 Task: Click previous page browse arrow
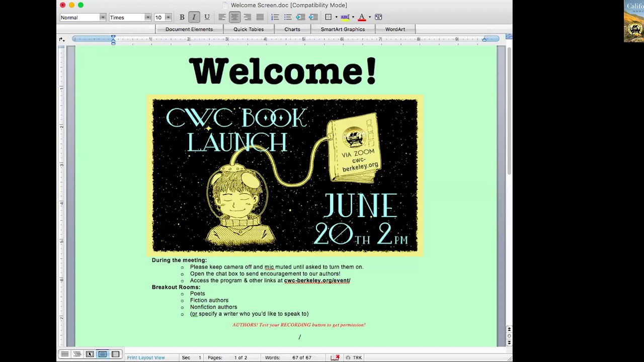point(509,329)
